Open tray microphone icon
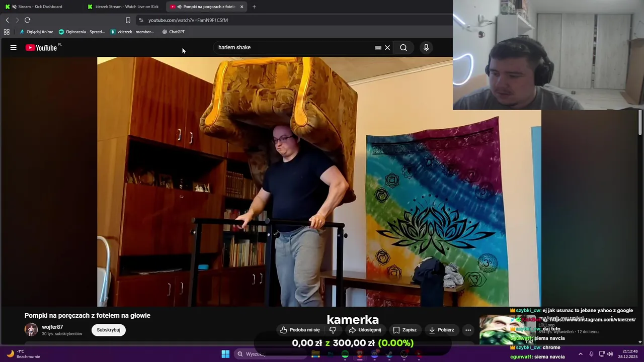 pos(591,354)
